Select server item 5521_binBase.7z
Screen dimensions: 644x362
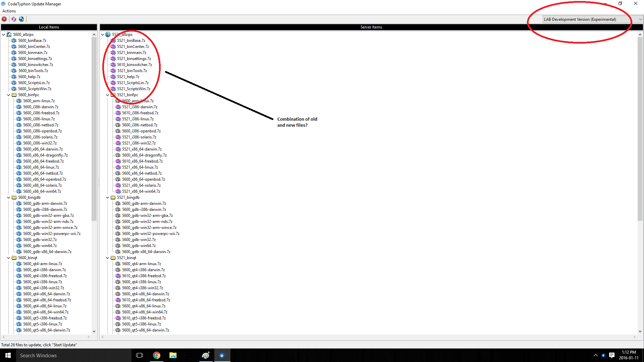(x=131, y=41)
